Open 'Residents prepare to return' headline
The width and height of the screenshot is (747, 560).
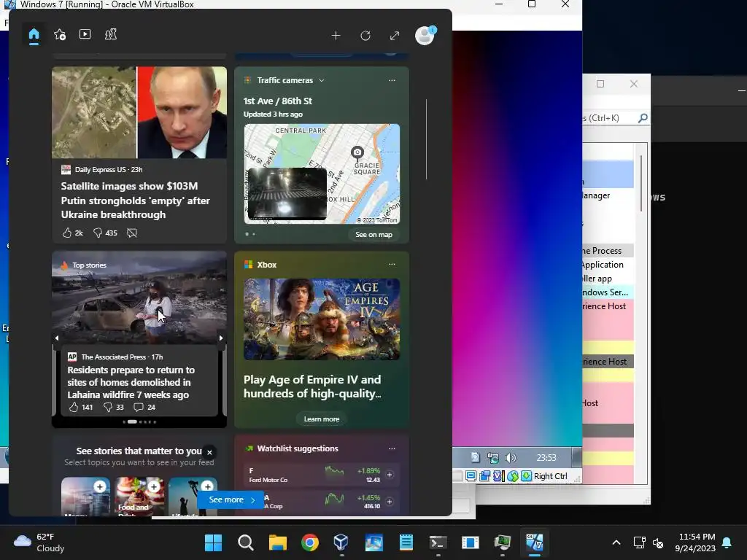[131, 382]
